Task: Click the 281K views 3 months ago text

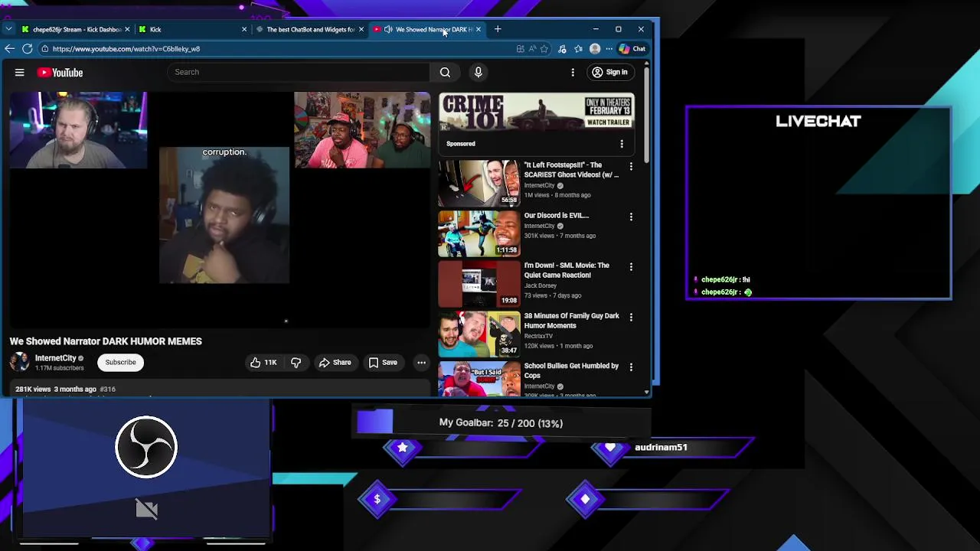Action: coord(56,389)
